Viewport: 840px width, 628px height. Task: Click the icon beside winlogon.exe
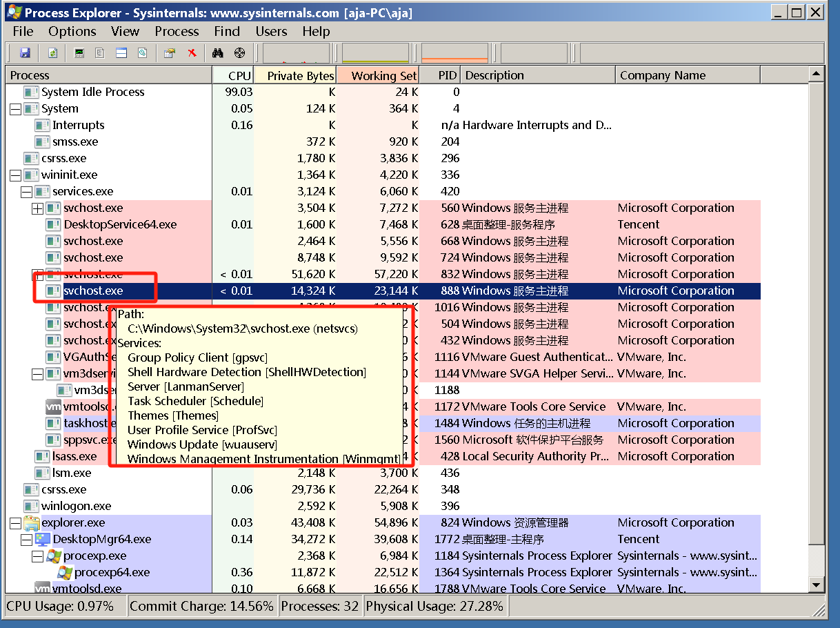pos(31,506)
